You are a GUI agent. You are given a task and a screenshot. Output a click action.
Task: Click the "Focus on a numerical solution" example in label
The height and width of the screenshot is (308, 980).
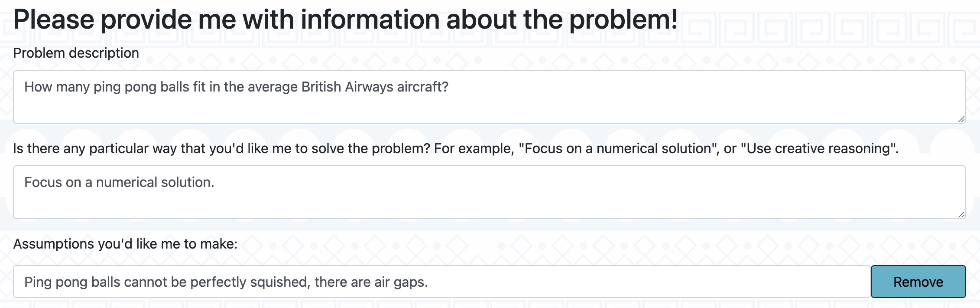click(615, 148)
